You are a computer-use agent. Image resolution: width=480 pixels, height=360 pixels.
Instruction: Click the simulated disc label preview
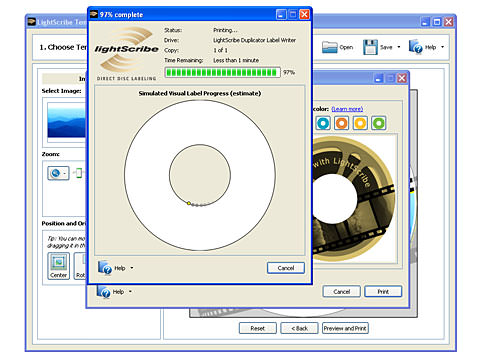pos(200,175)
